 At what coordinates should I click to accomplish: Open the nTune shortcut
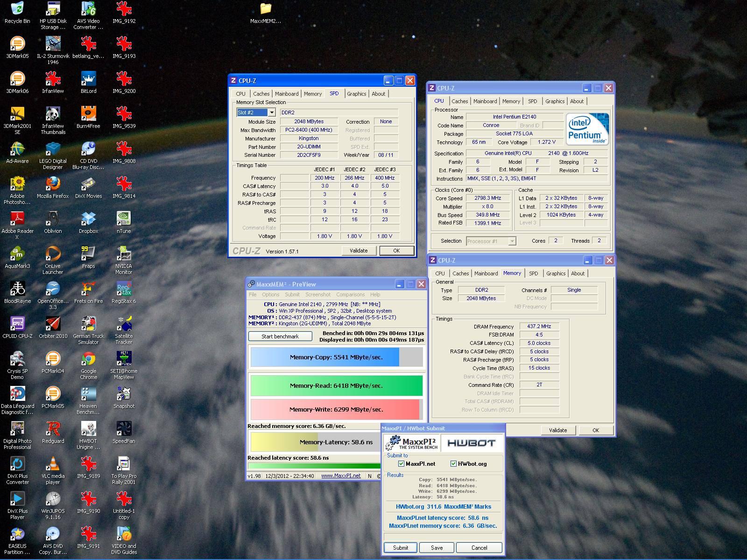[124, 223]
